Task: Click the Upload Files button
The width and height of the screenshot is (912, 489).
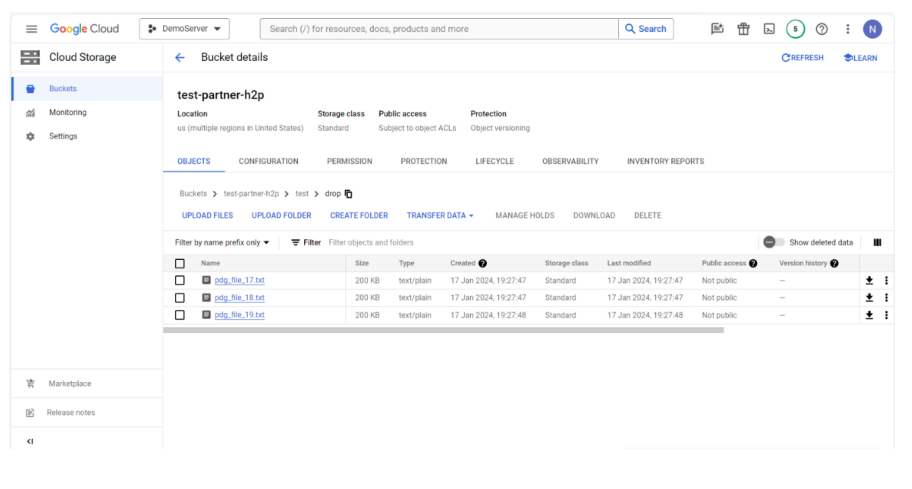Action: 207,216
